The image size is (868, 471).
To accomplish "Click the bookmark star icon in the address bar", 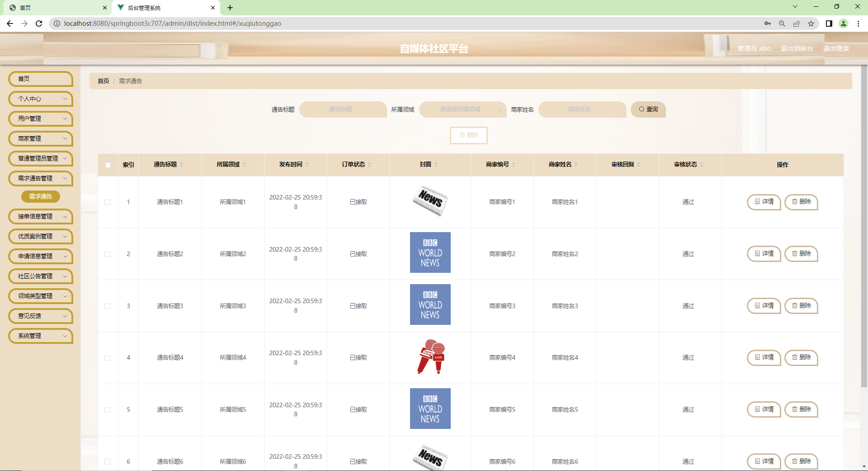I will pos(811,24).
